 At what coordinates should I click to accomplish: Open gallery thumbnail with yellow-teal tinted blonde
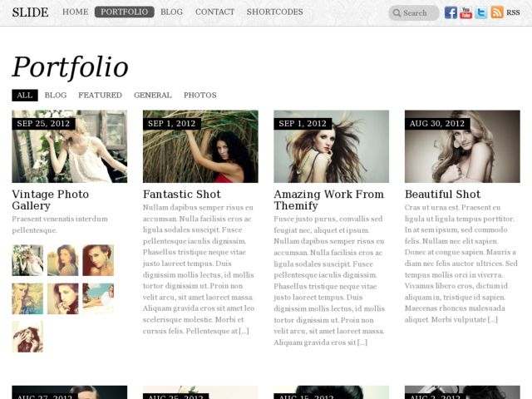(x=27, y=298)
